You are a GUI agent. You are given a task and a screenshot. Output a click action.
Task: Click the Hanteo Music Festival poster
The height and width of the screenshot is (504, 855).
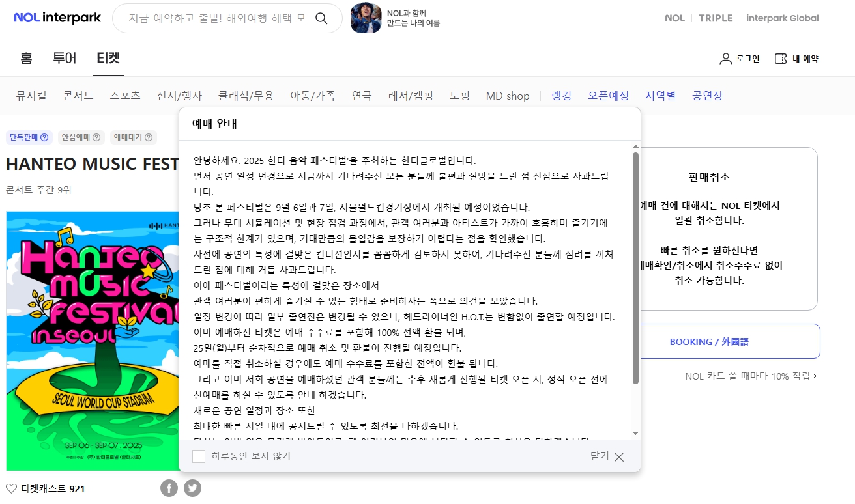click(x=93, y=341)
